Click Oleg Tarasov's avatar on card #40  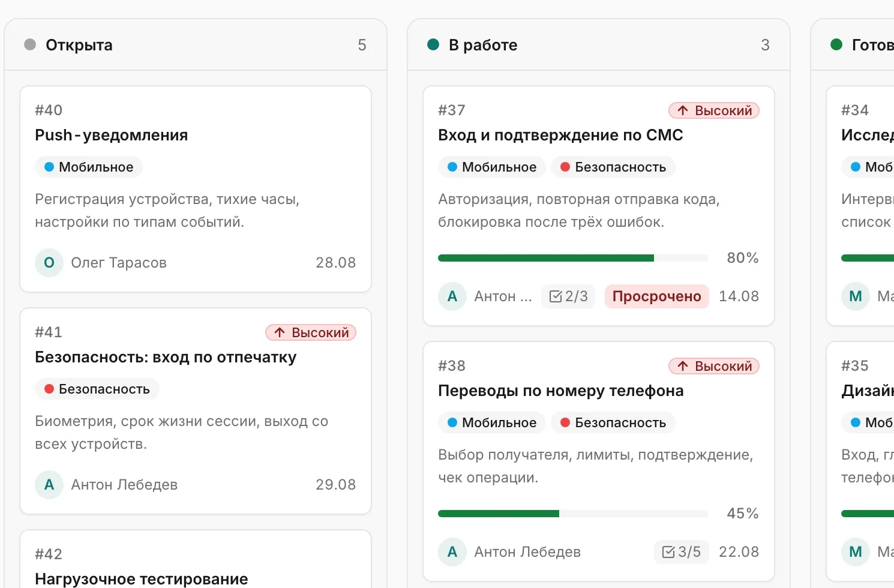49,263
